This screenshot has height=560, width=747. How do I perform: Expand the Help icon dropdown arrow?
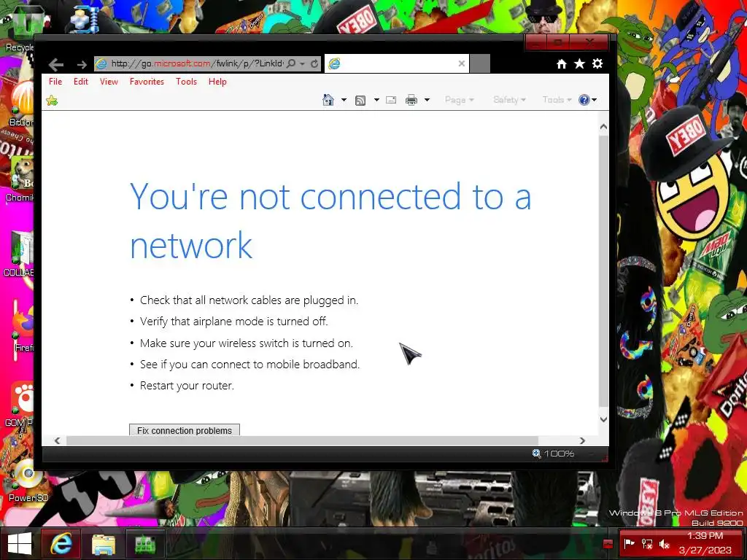(594, 100)
